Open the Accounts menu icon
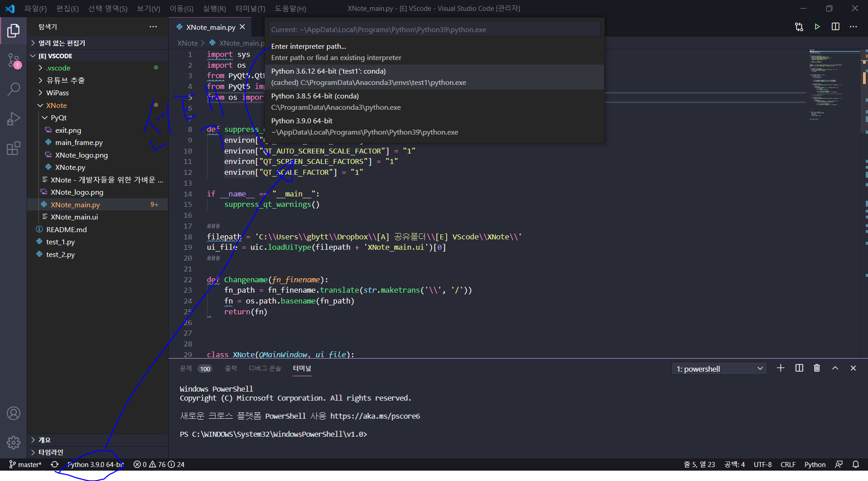The image size is (868, 481). tap(14, 413)
